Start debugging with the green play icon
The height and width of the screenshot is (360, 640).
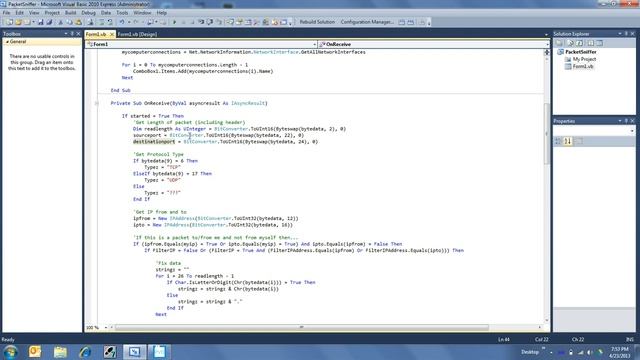click(174, 22)
